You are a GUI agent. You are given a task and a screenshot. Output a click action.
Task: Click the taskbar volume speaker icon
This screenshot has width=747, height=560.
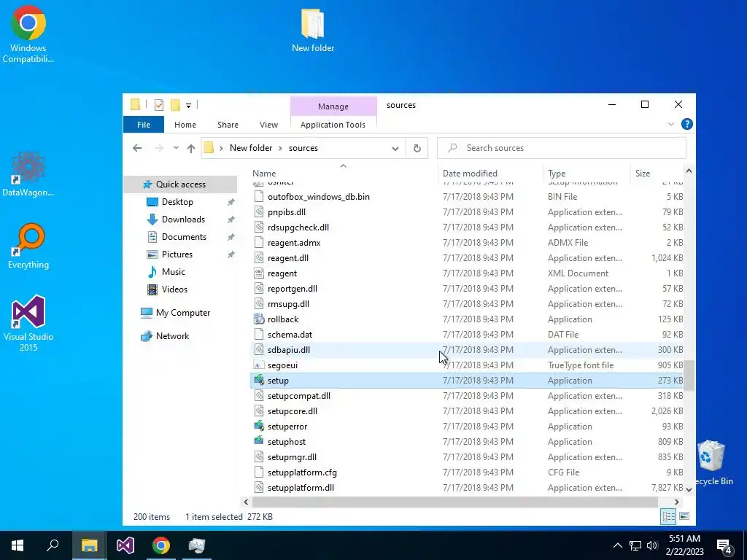(652, 545)
